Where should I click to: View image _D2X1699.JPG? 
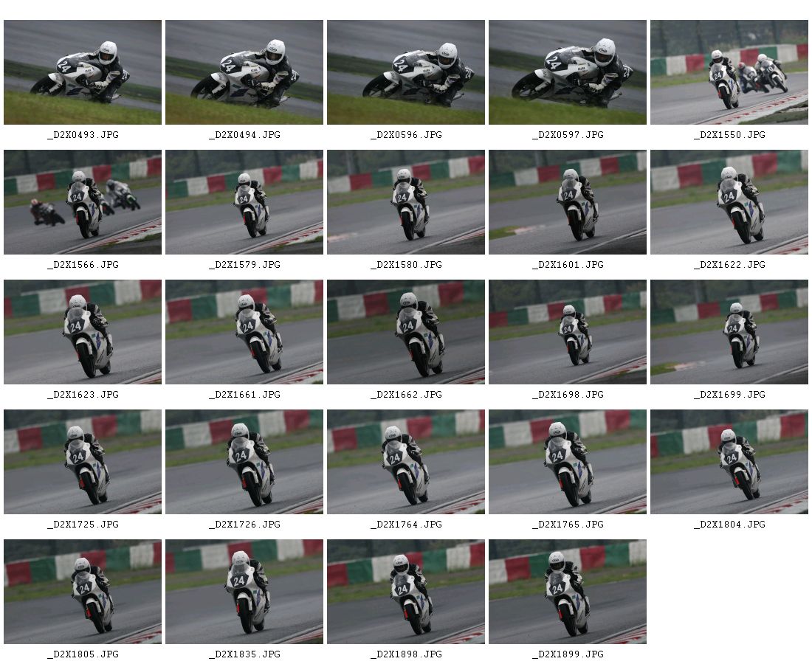pos(729,332)
